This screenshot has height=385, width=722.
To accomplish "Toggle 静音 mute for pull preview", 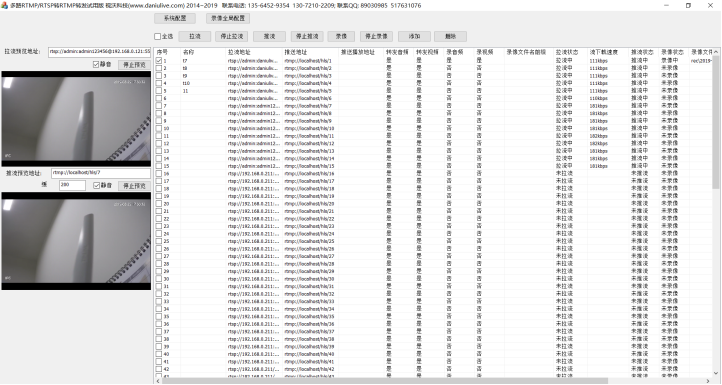I will tap(96, 64).
